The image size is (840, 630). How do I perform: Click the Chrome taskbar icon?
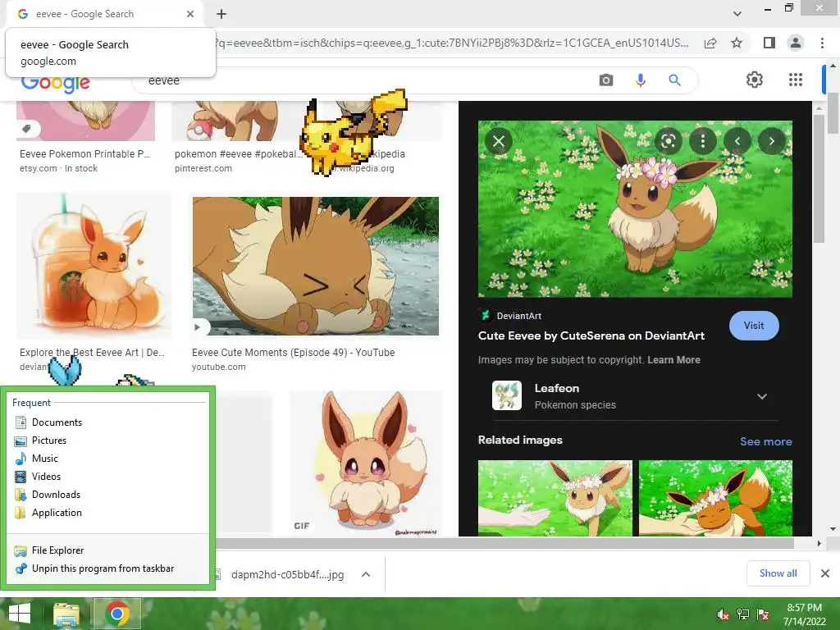tap(117, 614)
